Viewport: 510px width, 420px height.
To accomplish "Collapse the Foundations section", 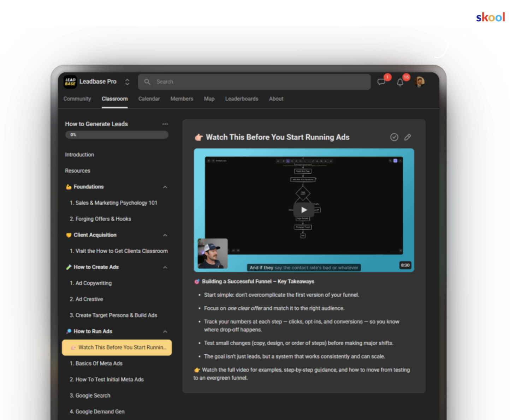I will [x=165, y=187].
